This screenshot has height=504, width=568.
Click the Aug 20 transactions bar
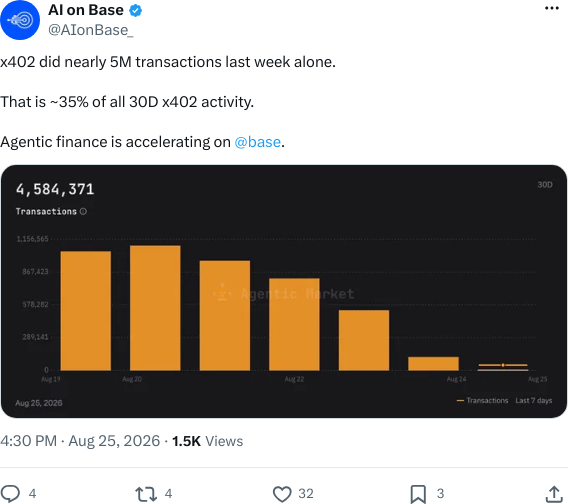coord(155,308)
